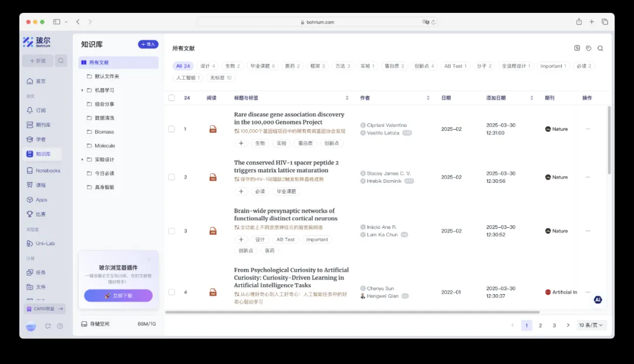Open tag management icon in 所有文献 header
Screen dimensions: 634x364
(588, 49)
